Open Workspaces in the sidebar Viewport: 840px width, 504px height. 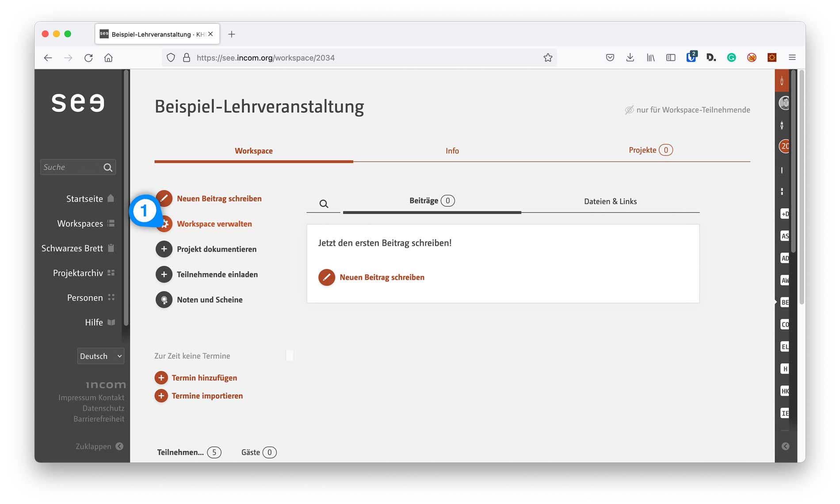86,224
